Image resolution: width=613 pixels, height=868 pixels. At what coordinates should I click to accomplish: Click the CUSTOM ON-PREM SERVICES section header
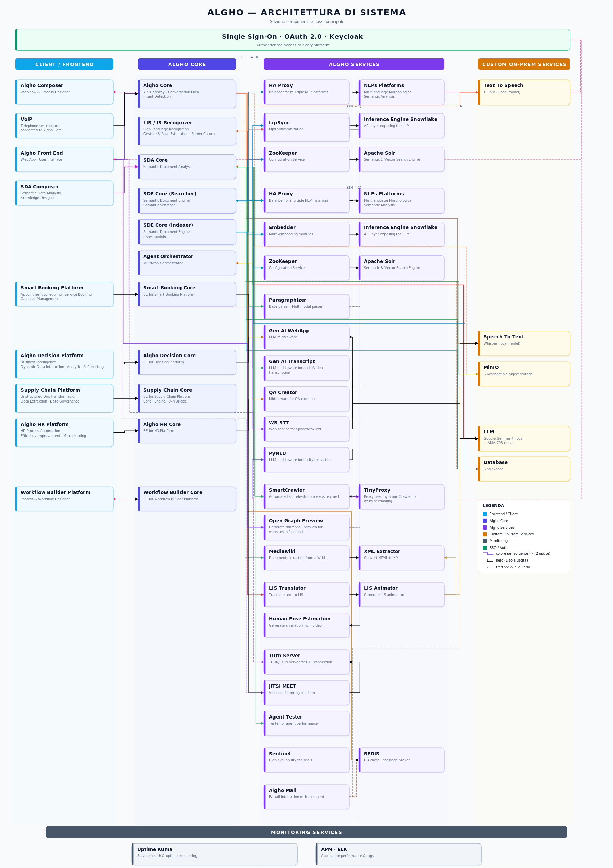(524, 64)
